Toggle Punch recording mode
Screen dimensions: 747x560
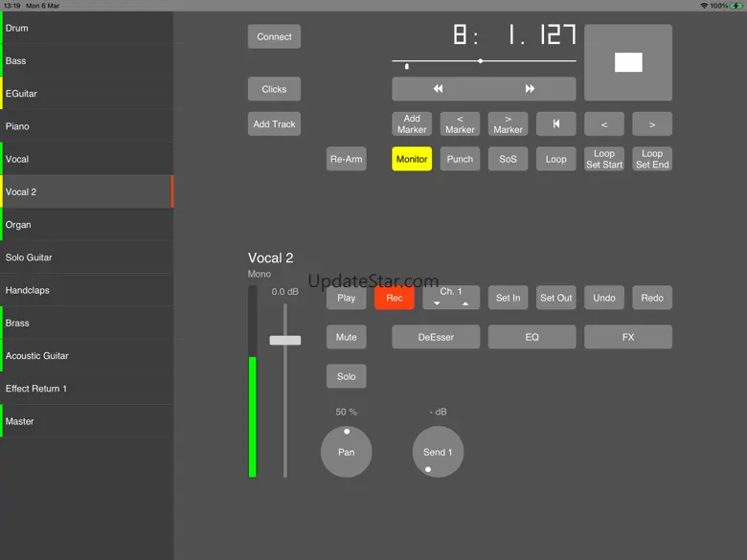[x=460, y=159]
